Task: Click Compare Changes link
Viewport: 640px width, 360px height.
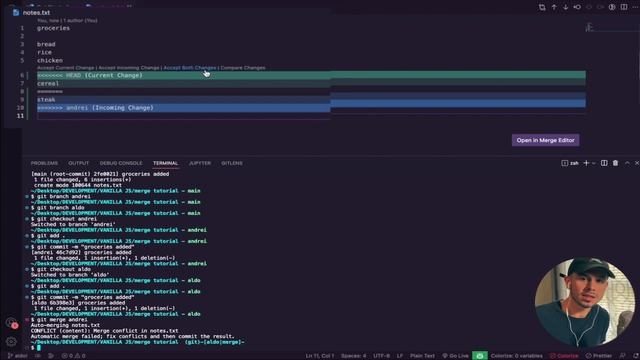Action: click(x=243, y=68)
